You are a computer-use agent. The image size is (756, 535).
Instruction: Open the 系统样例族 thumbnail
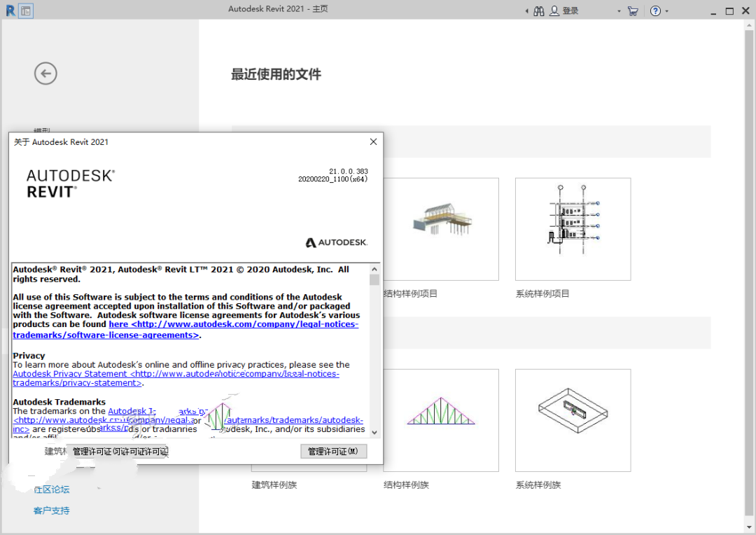573,420
